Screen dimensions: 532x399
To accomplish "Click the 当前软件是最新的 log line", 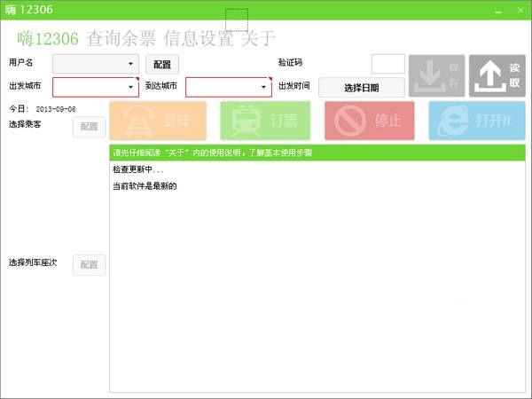I will [145, 186].
